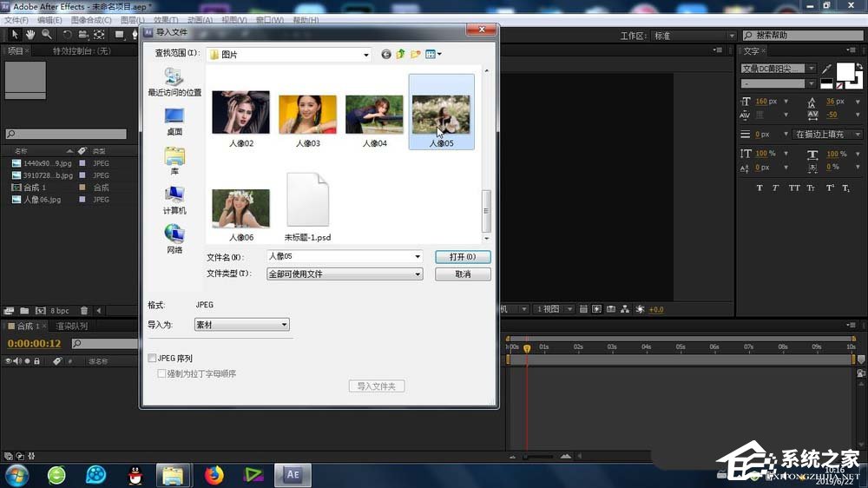This screenshot has width=868, height=488.
Task: Open the import-as dropdown
Action: tap(241, 325)
